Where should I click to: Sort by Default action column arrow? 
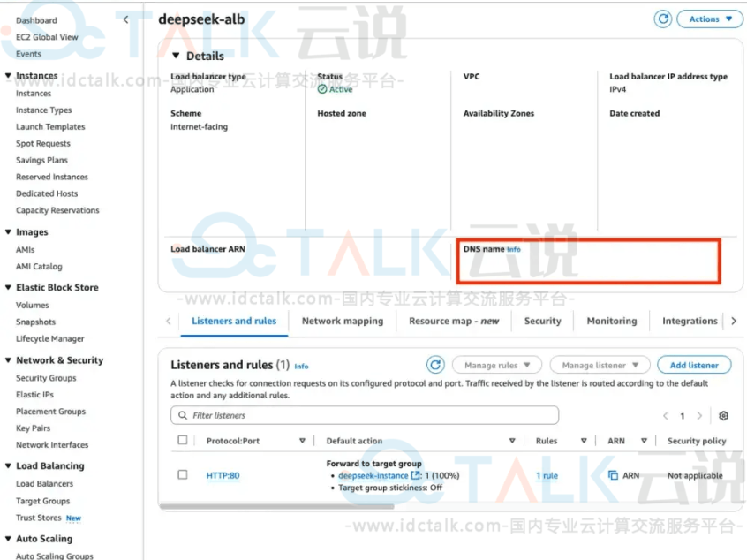(512, 441)
